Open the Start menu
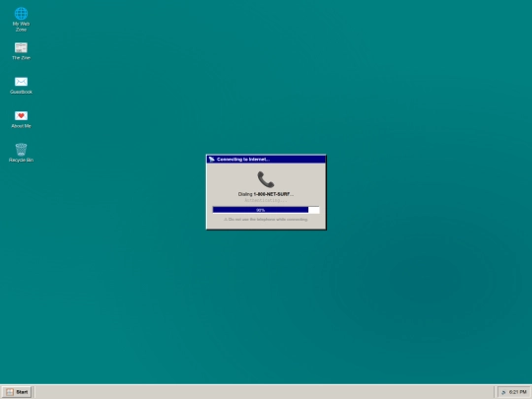The width and height of the screenshot is (532, 399). (x=18, y=392)
